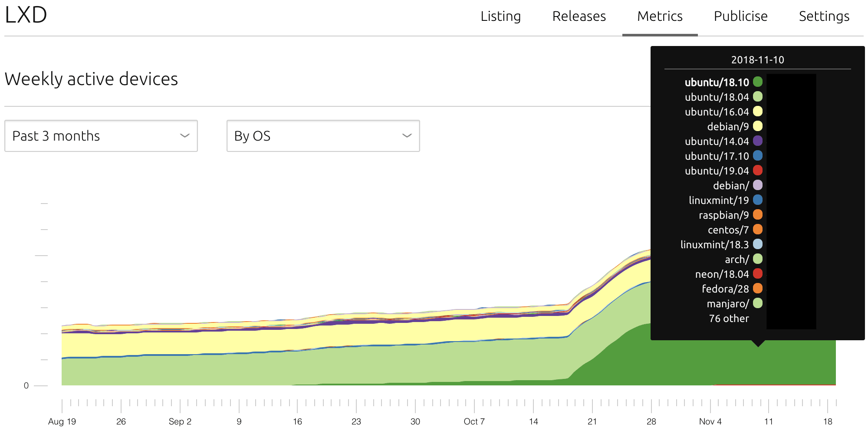
Task: Click the linuxmint/18.3 legend label
Action: pos(715,245)
